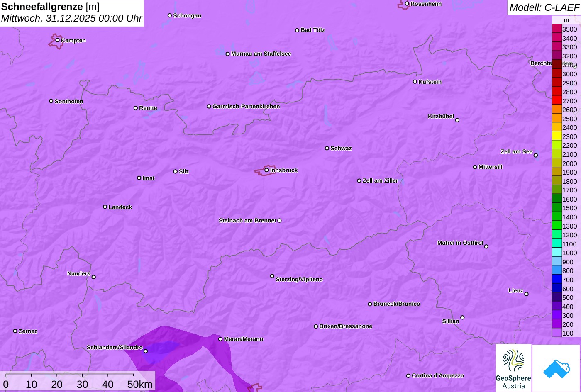Click the Bruneck/Brunico marker dot
Image resolution: width=581 pixels, height=392 pixels.
click(370, 304)
